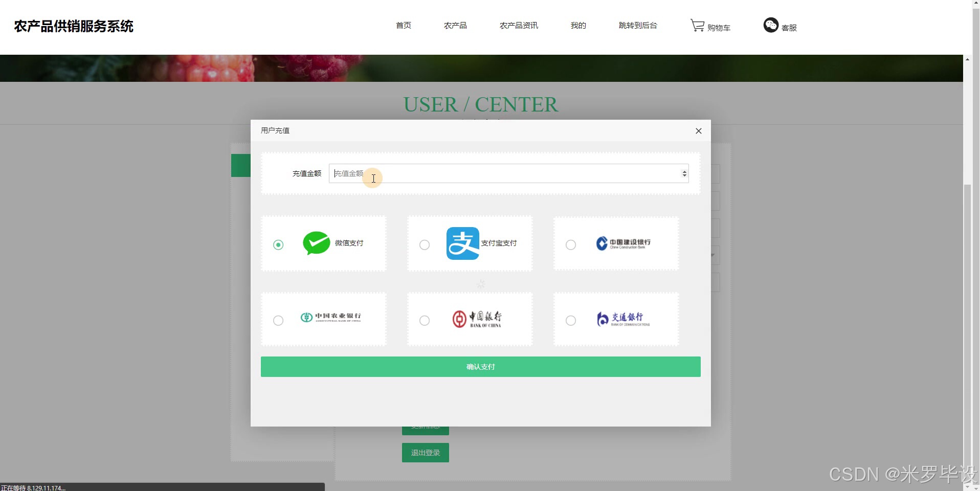Click the WeChat Pay green logo
This screenshot has width=980, height=491.
tap(317, 243)
